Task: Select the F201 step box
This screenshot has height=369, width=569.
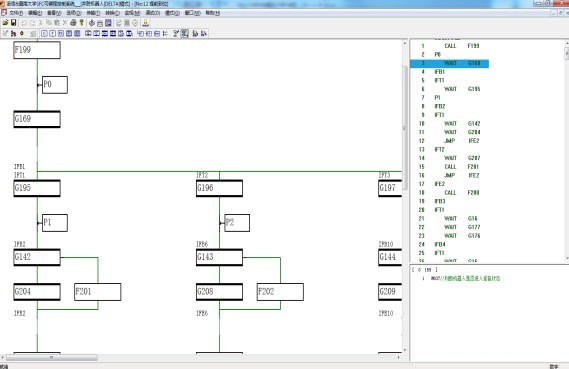Action: coord(98,292)
